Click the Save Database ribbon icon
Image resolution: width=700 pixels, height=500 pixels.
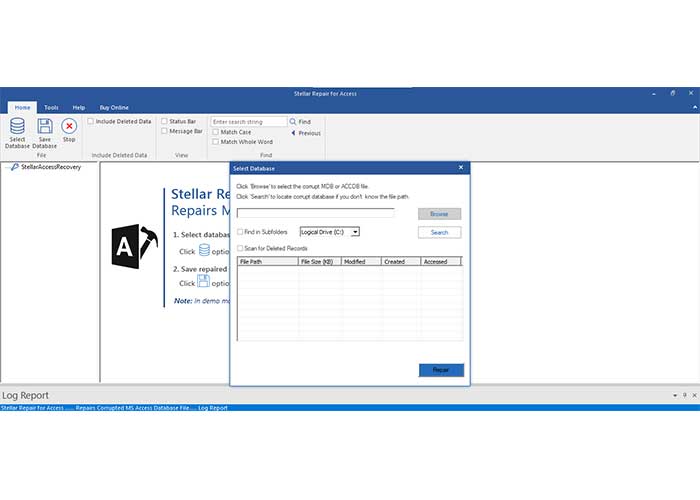(x=45, y=133)
